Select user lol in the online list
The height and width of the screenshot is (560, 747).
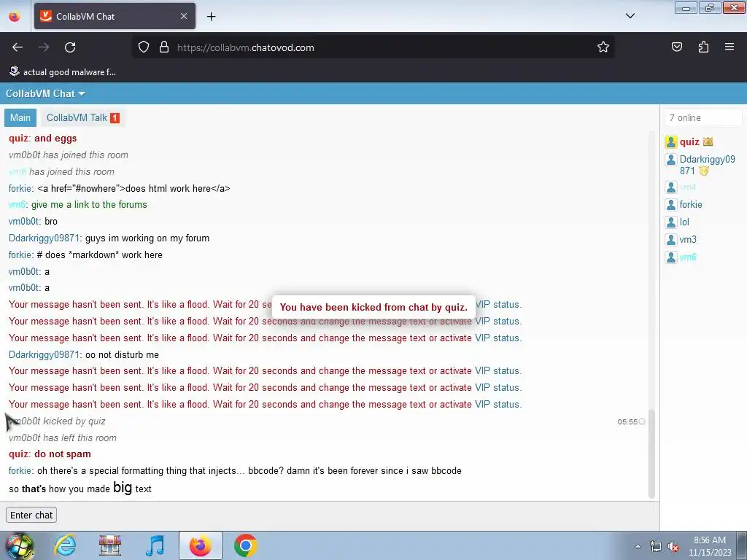[684, 222]
